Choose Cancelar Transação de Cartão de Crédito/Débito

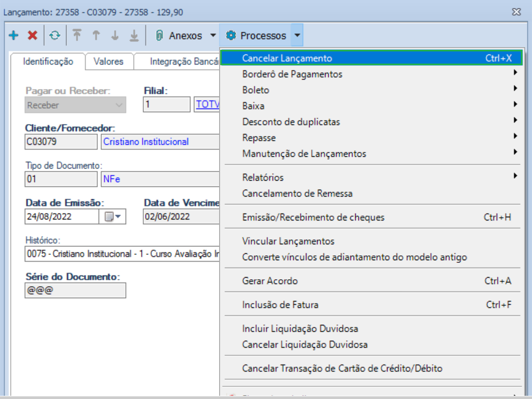tap(372, 368)
